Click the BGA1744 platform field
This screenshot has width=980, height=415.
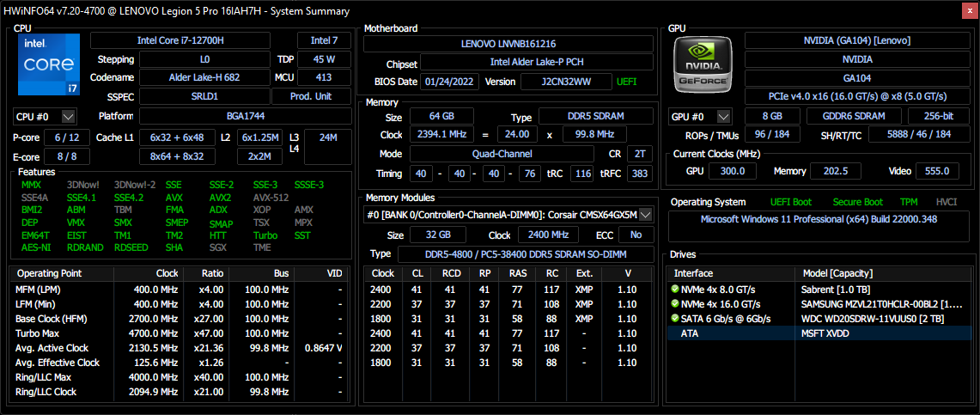245,116
